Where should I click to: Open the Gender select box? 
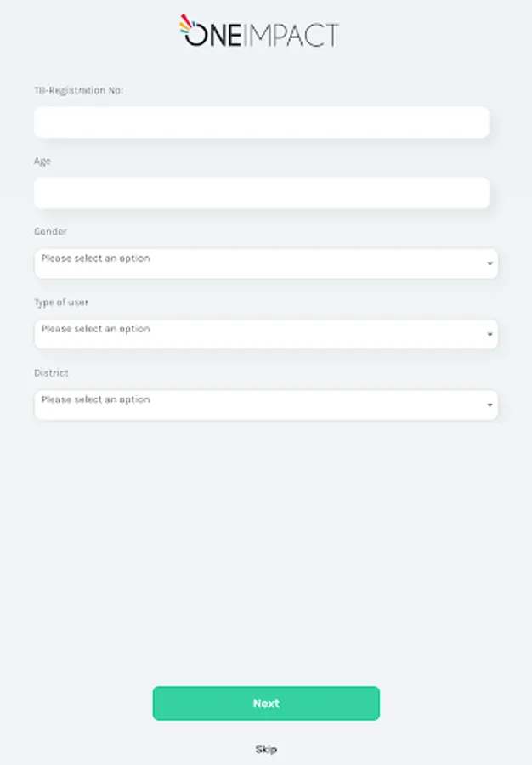265,263
